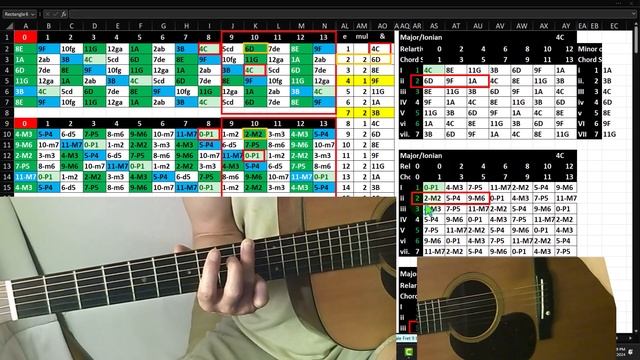This screenshot has height=360, width=640.
Task: Click the vii. roman numeral in upper table
Action: (405, 134)
